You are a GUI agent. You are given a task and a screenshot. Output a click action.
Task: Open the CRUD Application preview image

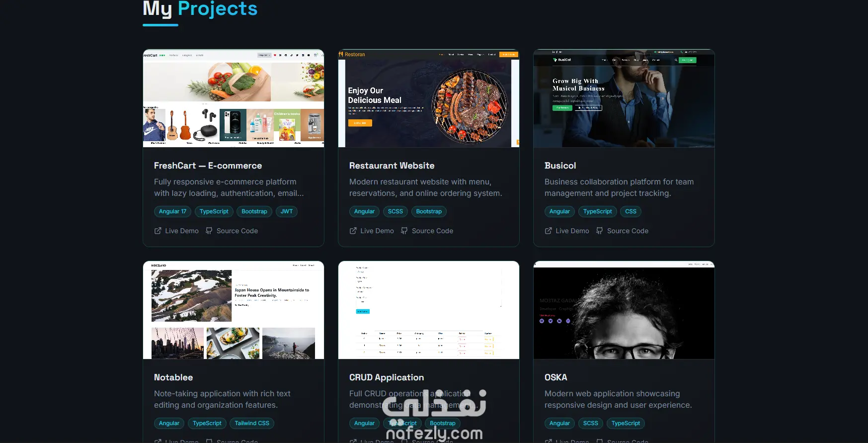pos(429,310)
